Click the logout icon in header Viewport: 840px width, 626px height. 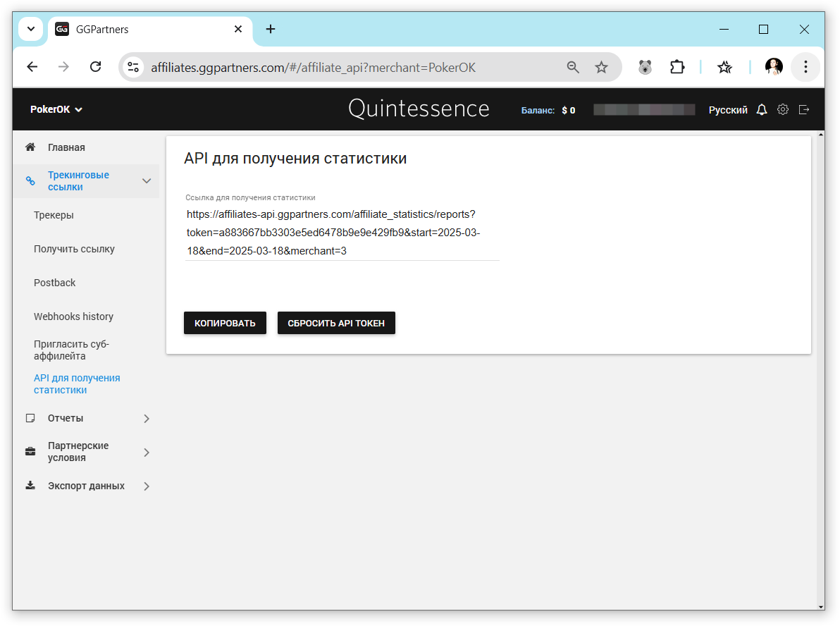(x=803, y=110)
